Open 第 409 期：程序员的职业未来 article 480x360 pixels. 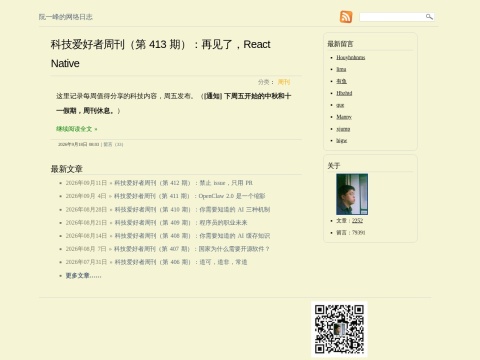tap(181, 222)
